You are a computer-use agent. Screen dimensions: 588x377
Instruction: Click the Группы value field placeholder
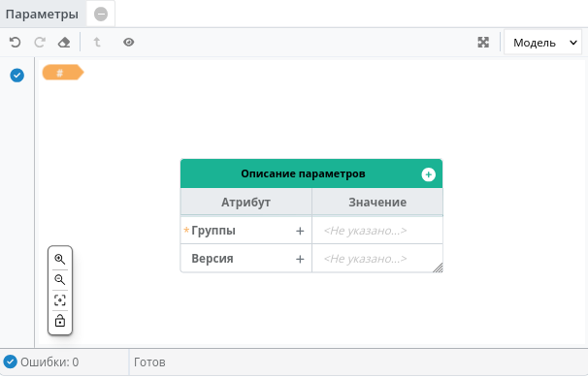click(x=365, y=231)
